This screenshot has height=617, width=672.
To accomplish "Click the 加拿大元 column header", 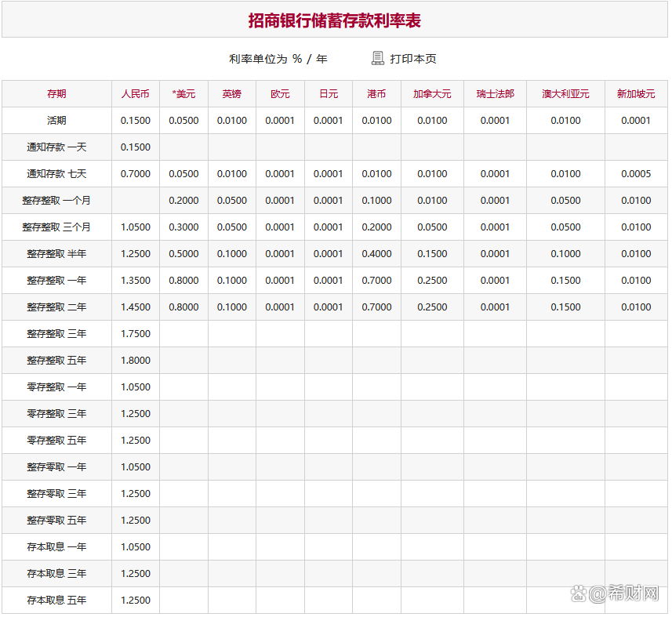I will 432,94.
